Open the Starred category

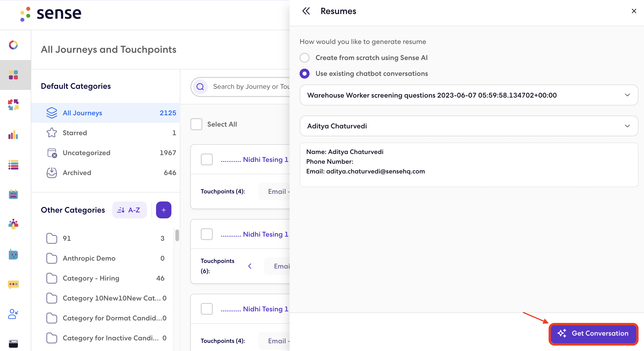tap(75, 133)
